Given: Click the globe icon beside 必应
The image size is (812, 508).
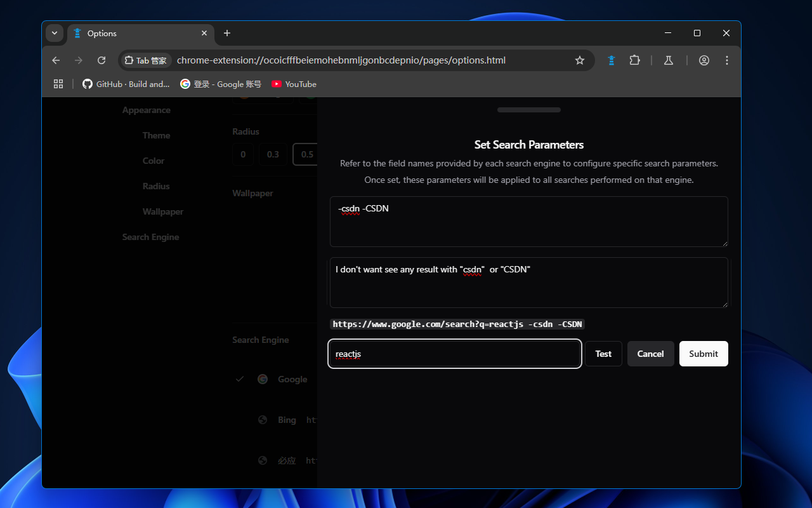Looking at the screenshot, I should point(263,460).
